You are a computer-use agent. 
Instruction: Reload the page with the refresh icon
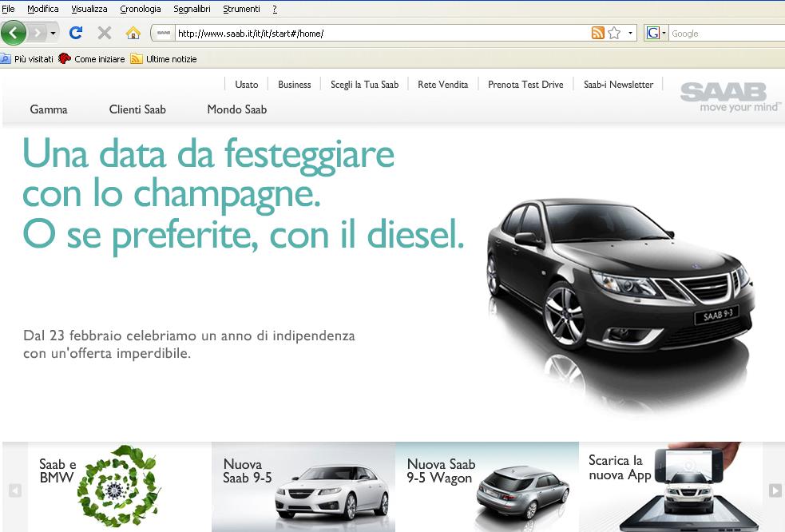(76, 33)
